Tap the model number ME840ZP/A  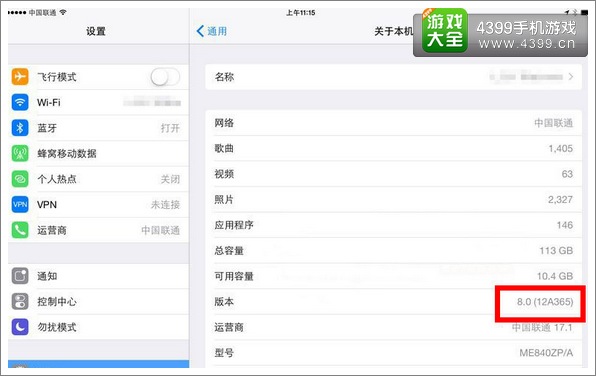(546, 353)
